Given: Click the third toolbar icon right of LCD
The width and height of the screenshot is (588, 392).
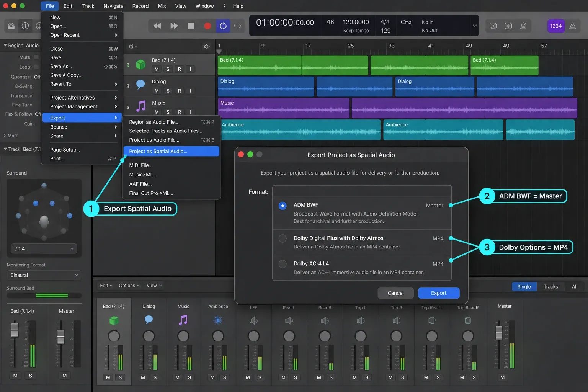Looking at the screenshot, I should [x=523, y=26].
